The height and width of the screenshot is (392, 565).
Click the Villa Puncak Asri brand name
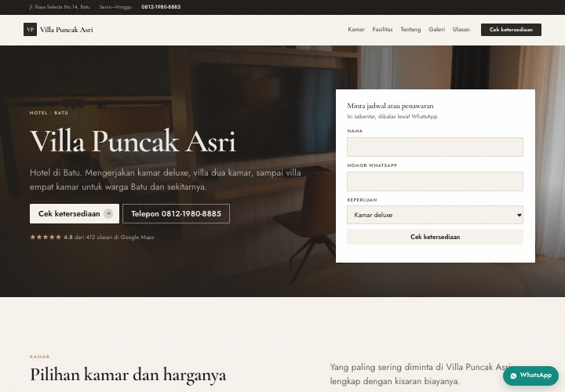tap(66, 30)
